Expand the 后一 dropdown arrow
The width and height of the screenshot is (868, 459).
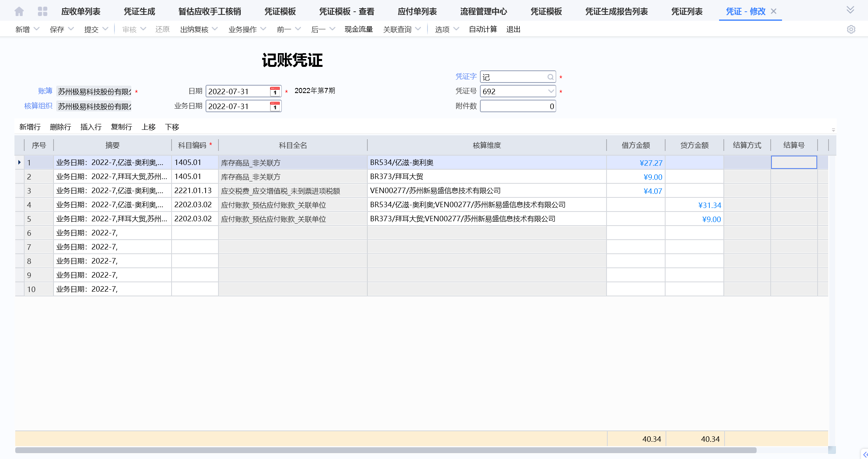click(332, 29)
